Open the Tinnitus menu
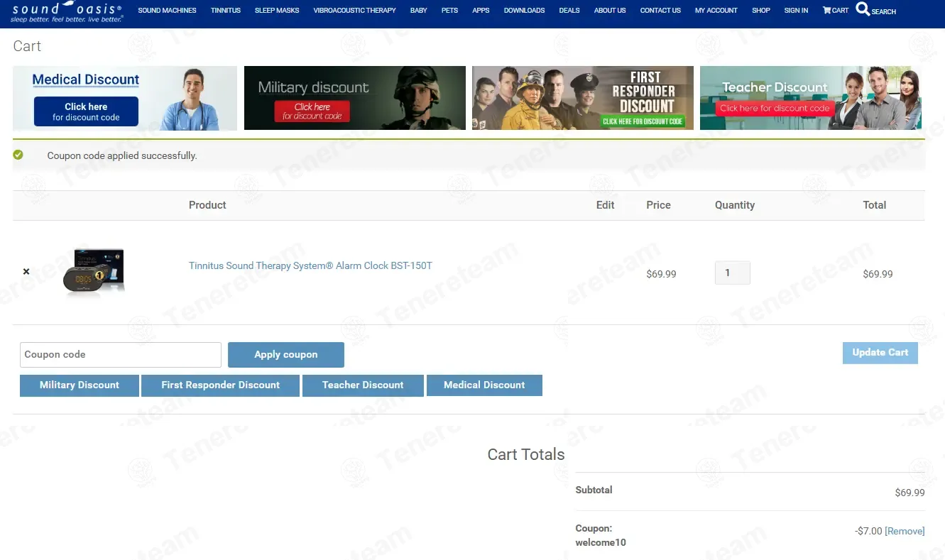The height and width of the screenshot is (560, 945). point(226,11)
